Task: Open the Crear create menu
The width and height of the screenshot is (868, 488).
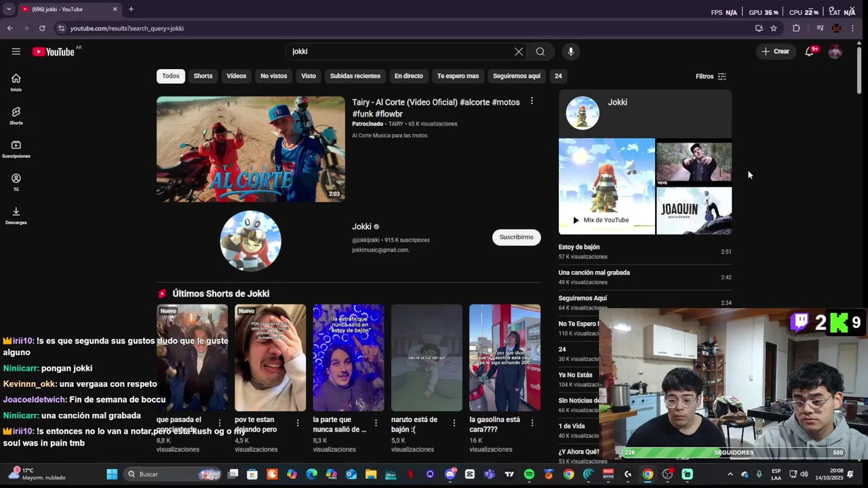Action: tap(776, 52)
